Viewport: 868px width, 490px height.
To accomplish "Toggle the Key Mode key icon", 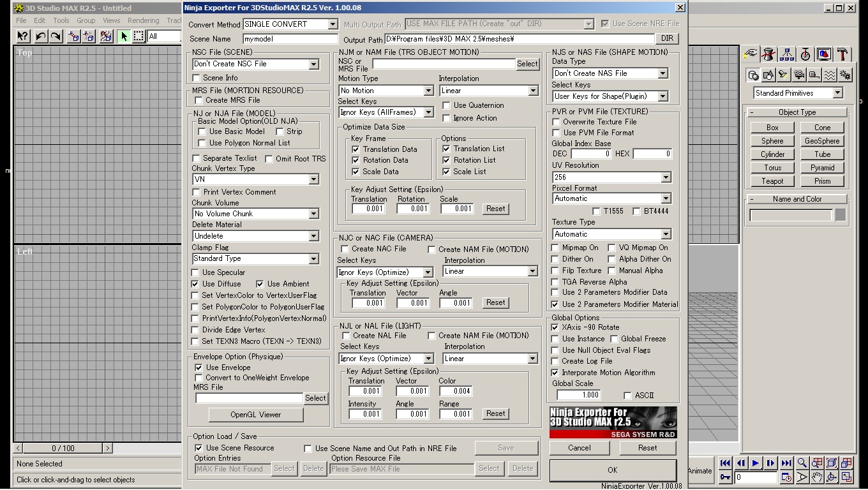I will click(725, 477).
